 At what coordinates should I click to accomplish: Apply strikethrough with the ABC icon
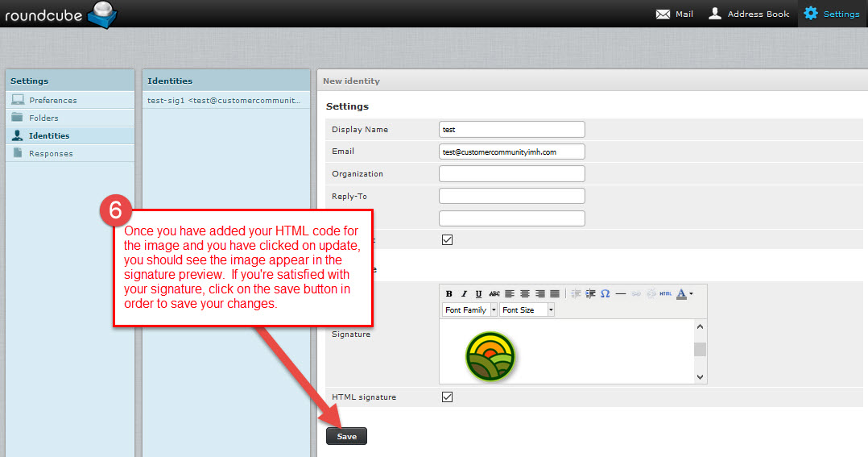click(494, 294)
